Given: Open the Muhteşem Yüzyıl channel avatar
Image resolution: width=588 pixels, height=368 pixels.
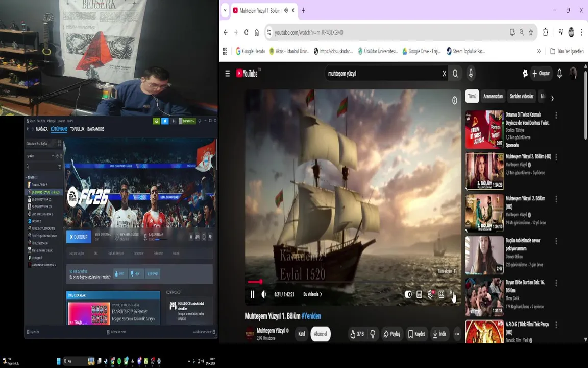Looking at the screenshot, I should tap(250, 333).
